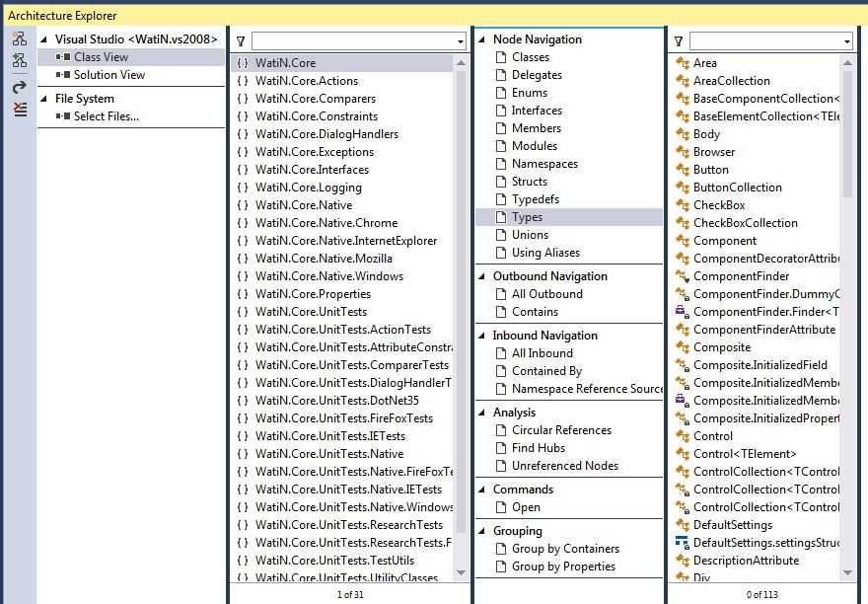Click the class icon beside Button

[x=683, y=170]
